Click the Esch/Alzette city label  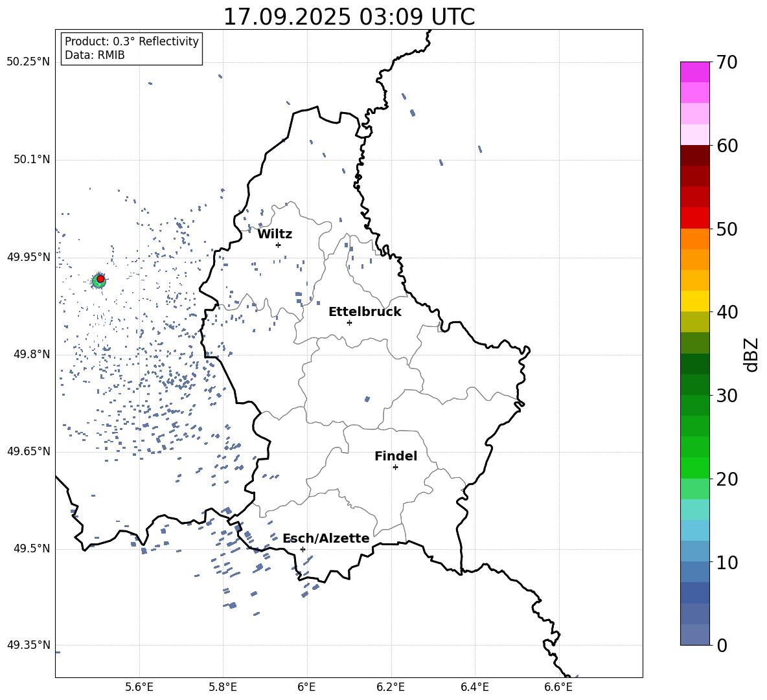coord(326,538)
